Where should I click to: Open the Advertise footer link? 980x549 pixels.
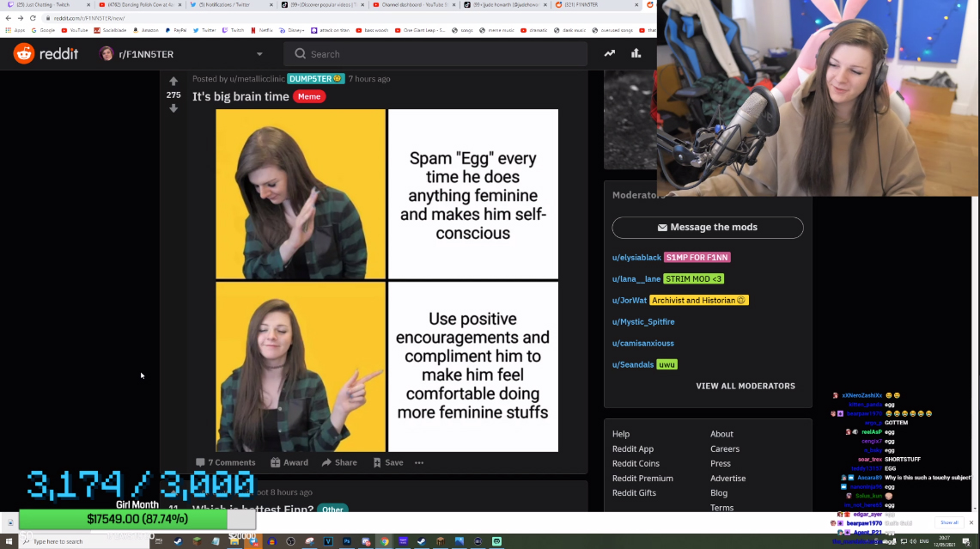click(x=727, y=479)
